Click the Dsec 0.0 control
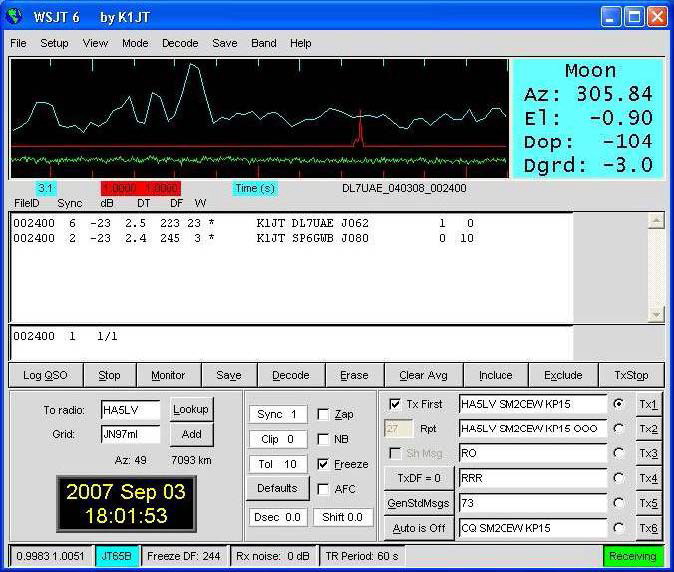674x572 pixels. pos(278,517)
